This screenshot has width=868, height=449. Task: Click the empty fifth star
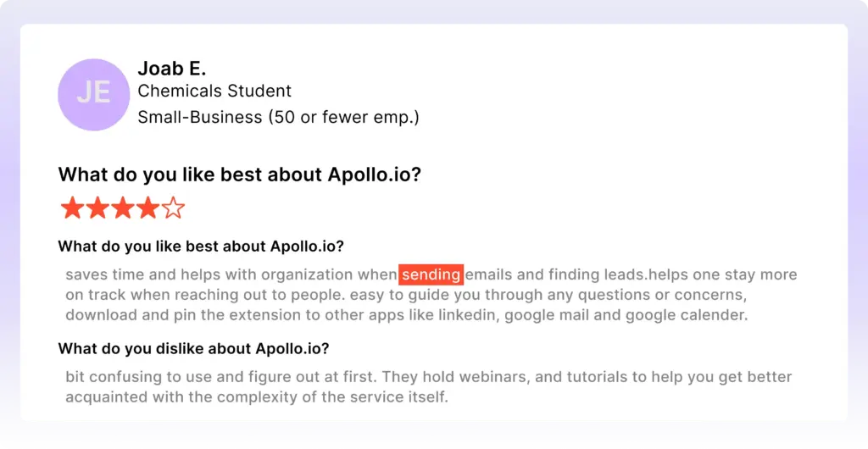click(x=173, y=208)
